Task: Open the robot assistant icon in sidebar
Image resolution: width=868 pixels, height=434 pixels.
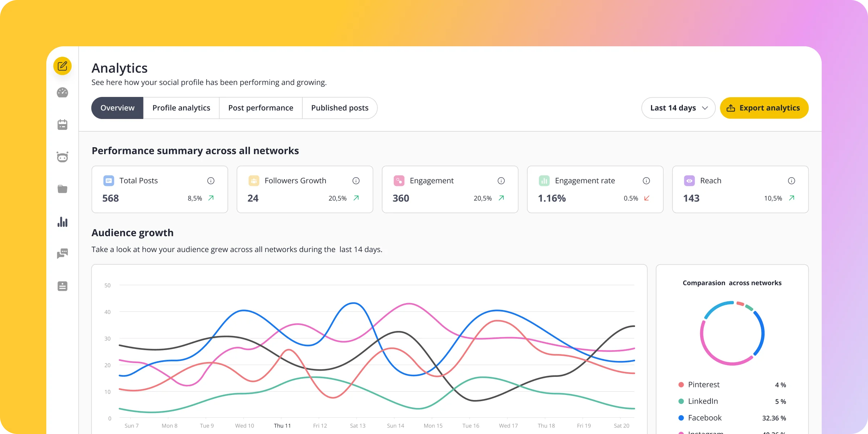Action: [x=63, y=157]
